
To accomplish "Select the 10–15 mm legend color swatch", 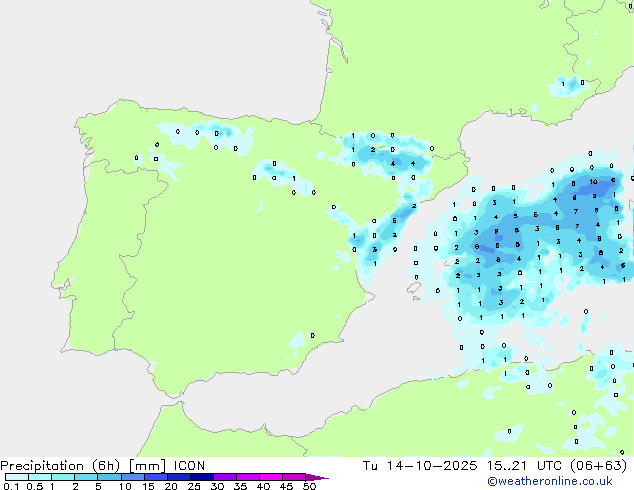I will coord(132,477).
